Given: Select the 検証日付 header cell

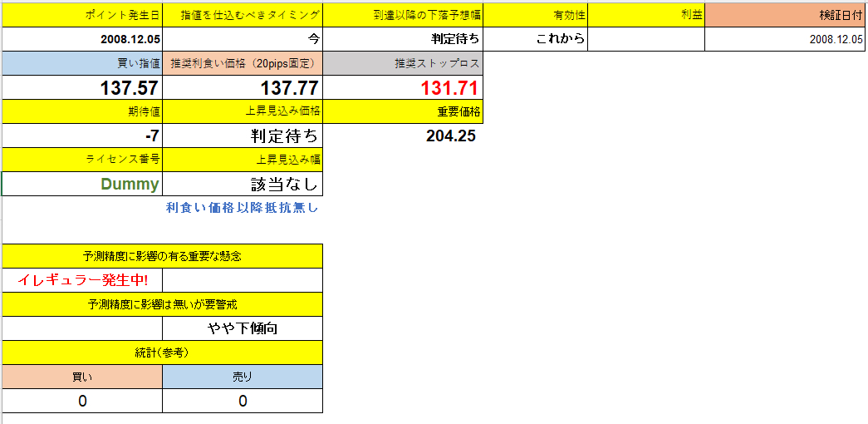Looking at the screenshot, I should click(x=786, y=15).
